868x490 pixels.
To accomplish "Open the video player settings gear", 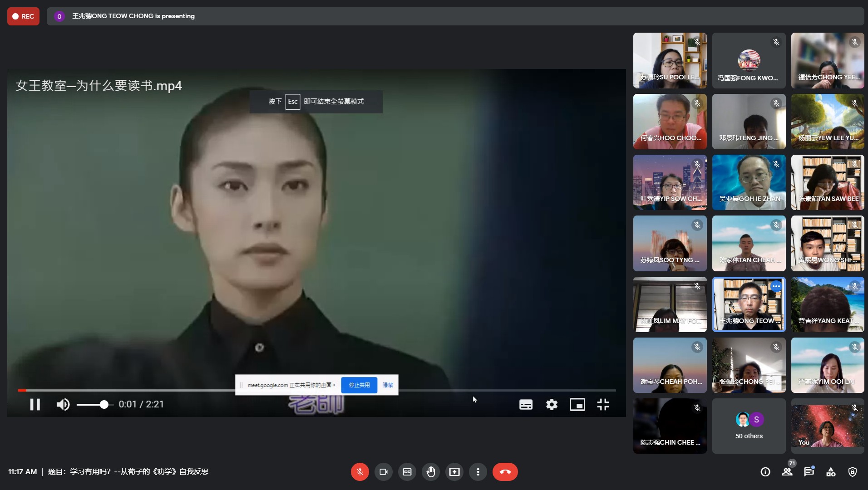I will 552,405.
